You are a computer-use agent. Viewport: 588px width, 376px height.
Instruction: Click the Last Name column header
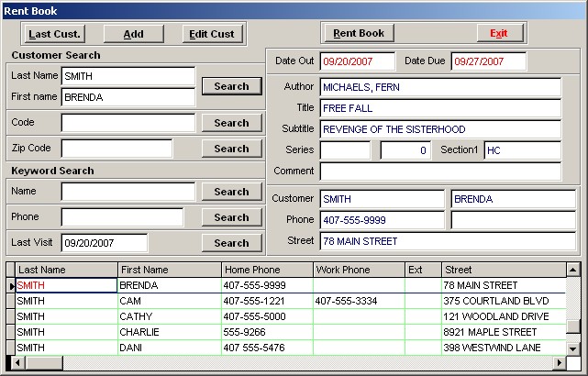66,270
